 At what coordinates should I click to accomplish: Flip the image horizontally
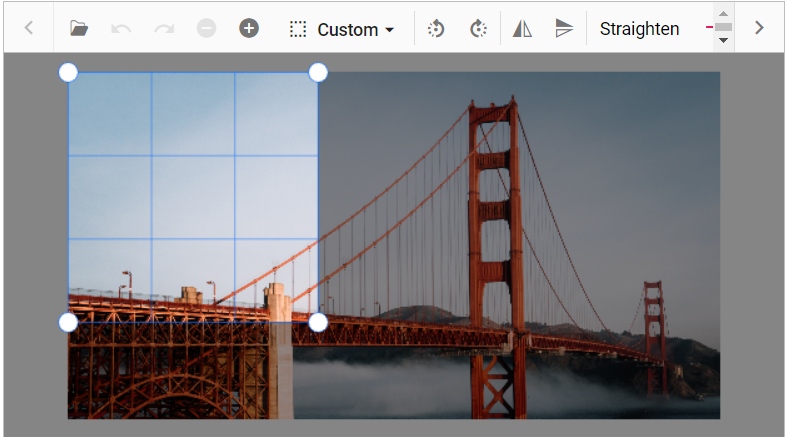(x=522, y=29)
